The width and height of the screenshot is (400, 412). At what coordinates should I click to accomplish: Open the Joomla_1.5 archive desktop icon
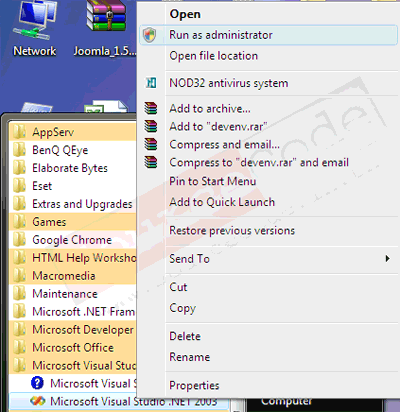(105, 28)
